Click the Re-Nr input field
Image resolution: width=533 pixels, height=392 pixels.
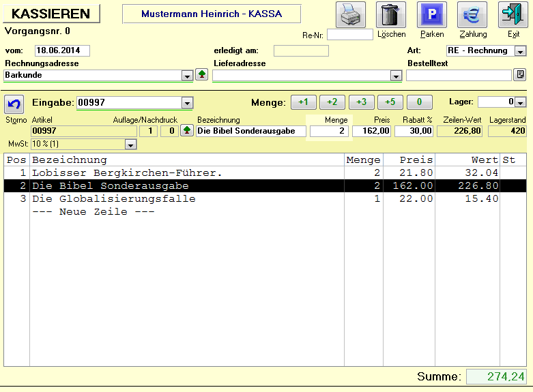point(349,35)
